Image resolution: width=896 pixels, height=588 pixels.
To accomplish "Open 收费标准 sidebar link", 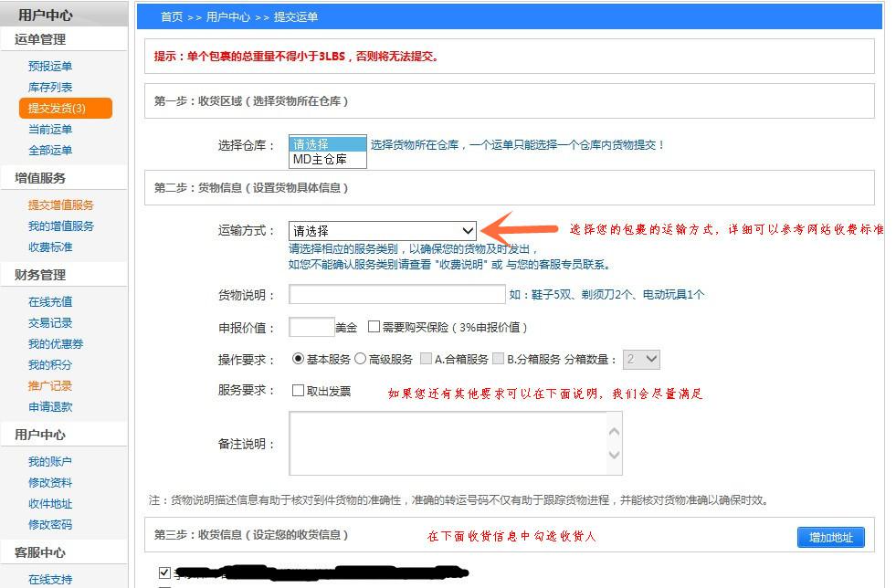I will pos(50,247).
